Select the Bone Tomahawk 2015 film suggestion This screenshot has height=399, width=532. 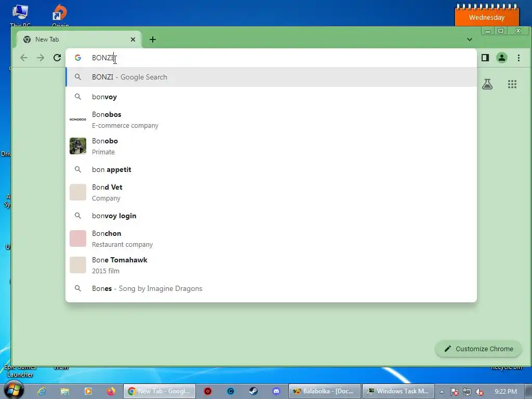[x=271, y=265]
